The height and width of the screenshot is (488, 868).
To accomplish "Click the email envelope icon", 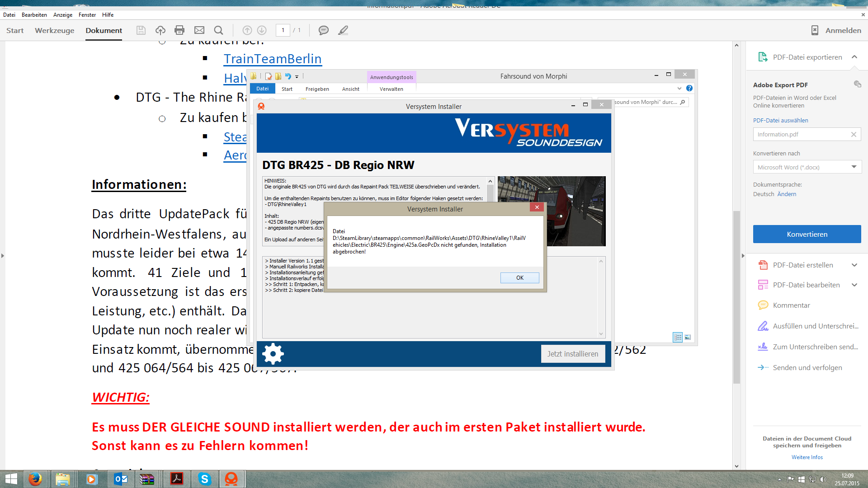I will [199, 30].
